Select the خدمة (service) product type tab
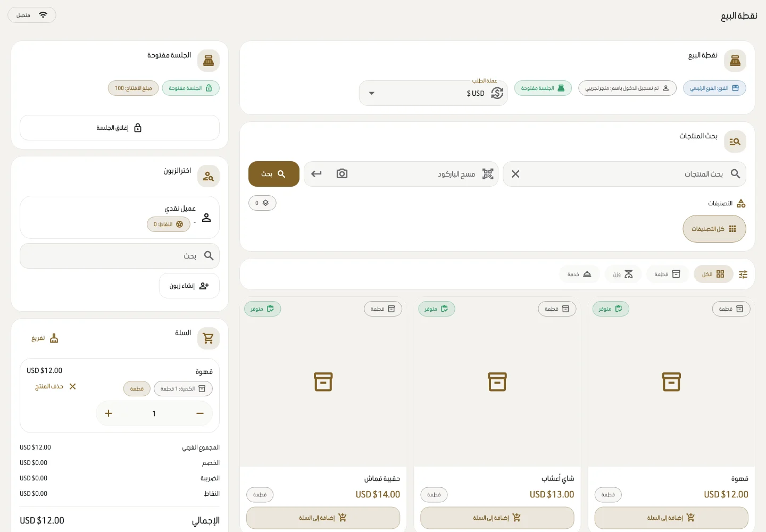Screen dimensions: 766x532 coord(579,275)
